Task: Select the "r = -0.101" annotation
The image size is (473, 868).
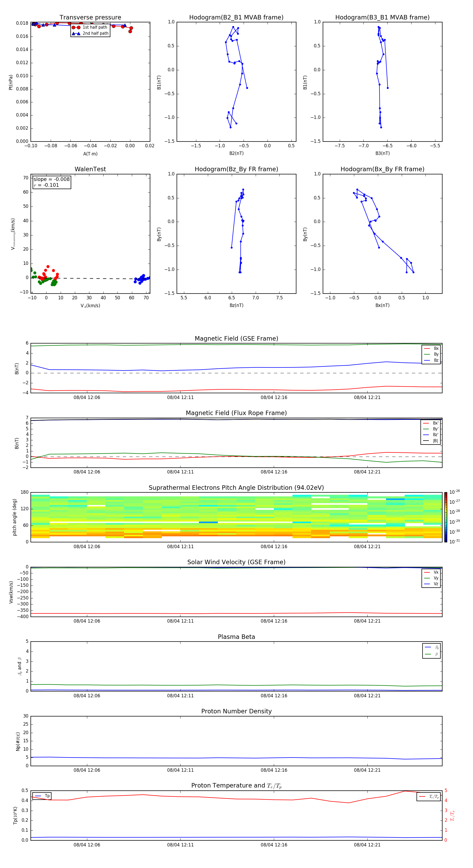Action: pyautogui.click(x=47, y=185)
